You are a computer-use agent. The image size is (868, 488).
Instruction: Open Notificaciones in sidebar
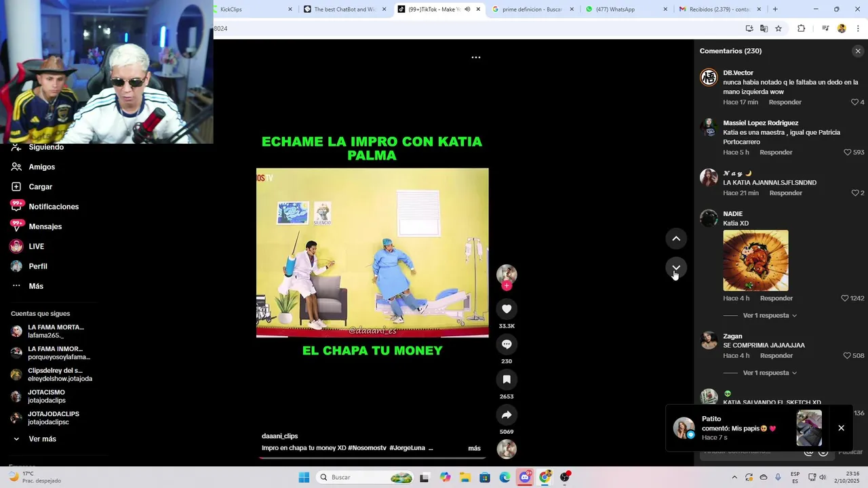pos(53,207)
